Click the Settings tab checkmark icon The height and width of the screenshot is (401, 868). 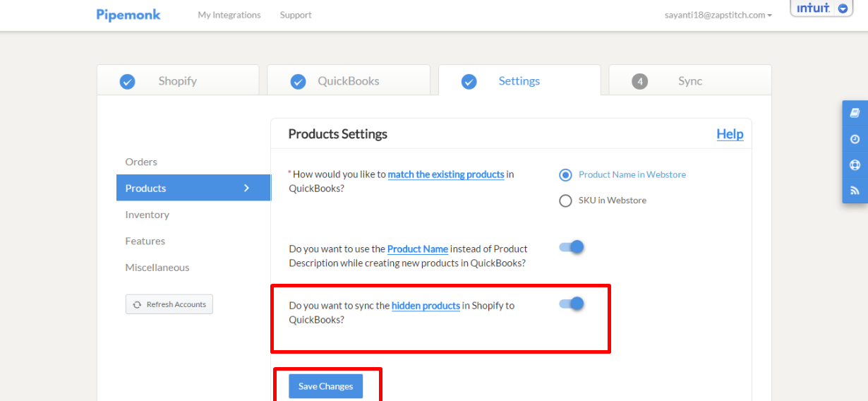tap(469, 82)
